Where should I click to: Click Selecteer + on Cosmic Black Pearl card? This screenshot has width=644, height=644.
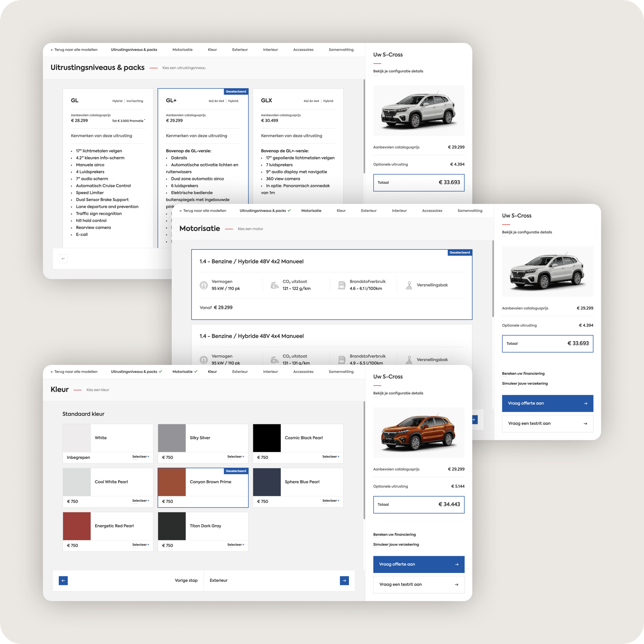click(331, 457)
